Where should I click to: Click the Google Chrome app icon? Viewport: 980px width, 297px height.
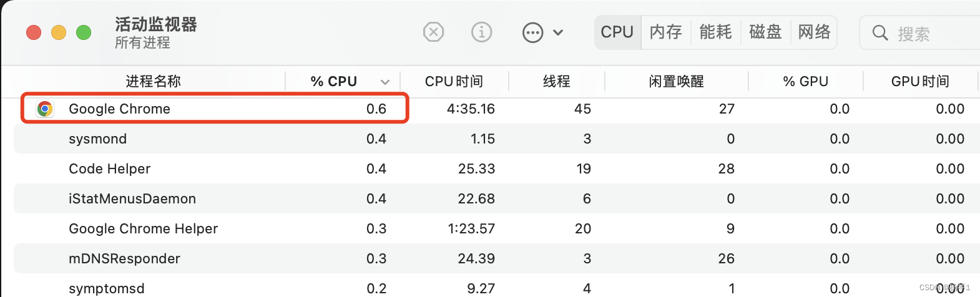(x=45, y=109)
